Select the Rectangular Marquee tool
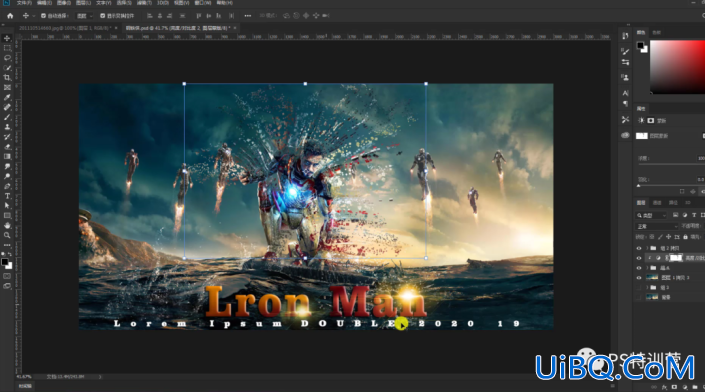This screenshot has width=705, height=392. [7, 48]
